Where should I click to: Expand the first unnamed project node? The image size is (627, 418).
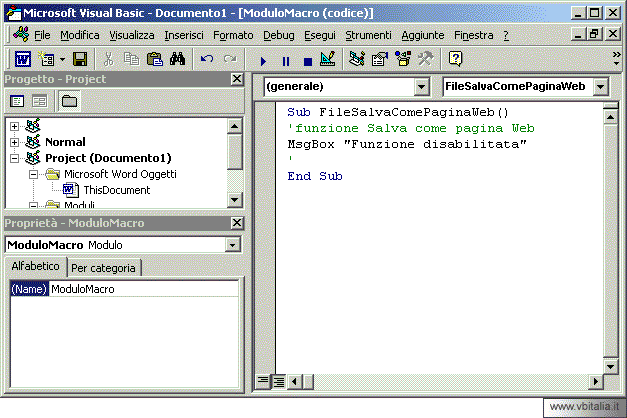pos(14,126)
